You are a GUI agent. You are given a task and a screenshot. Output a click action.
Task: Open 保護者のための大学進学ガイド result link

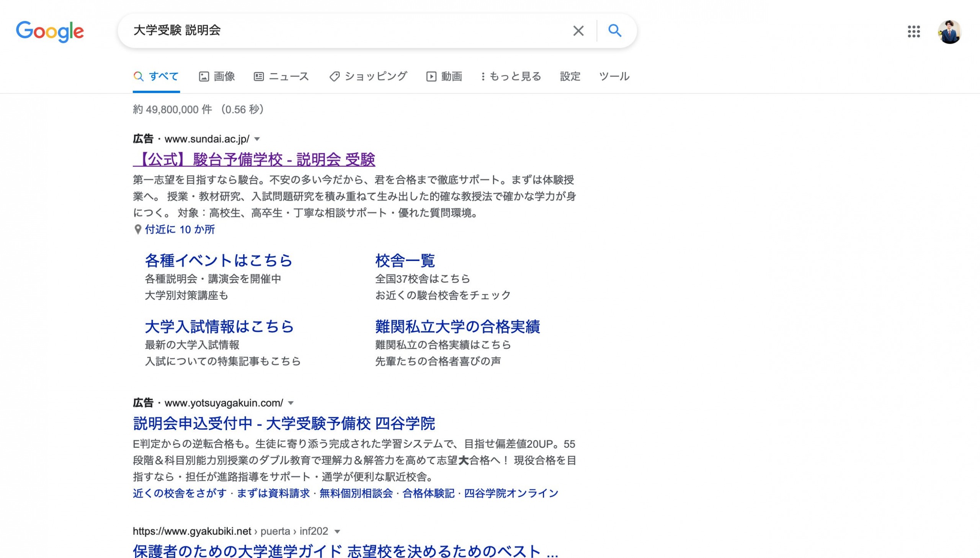pyautogui.click(x=345, y=551)
